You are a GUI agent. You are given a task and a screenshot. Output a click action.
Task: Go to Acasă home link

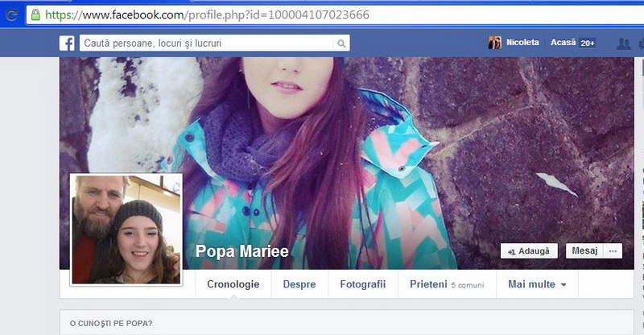click(x=563, y=43)
